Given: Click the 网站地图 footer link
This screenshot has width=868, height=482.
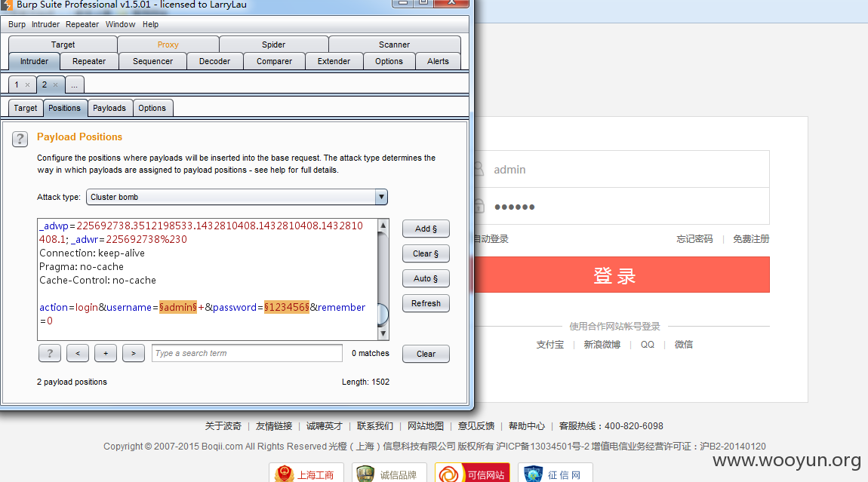Looking at the screenshot, I should point(426,426).
